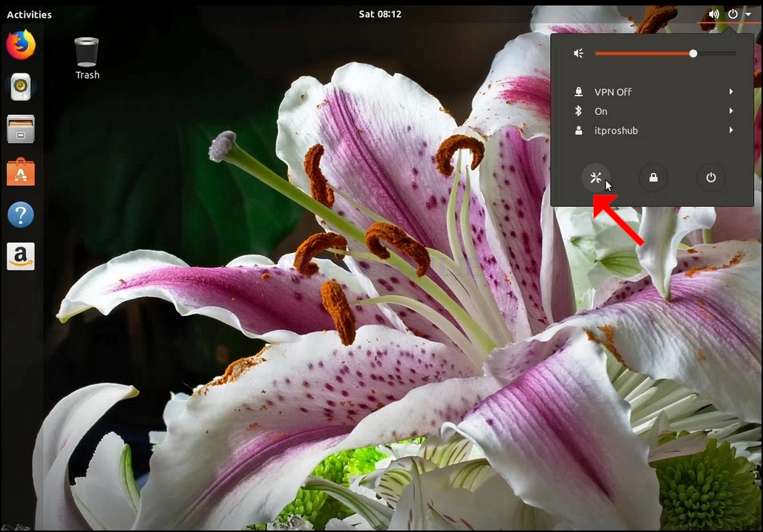Lock the screen with padlock icon
The image size is (763, 532).
pyautogui.click(x=653, y=177)
